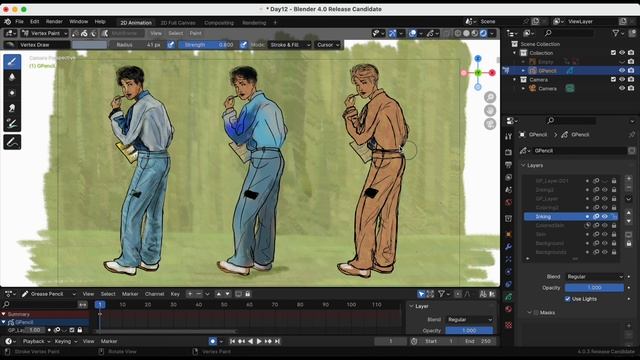Viewport: 640px width, 360px height.
Task: Click the zoom magnifier viewport gizmo
Action: 490,97
